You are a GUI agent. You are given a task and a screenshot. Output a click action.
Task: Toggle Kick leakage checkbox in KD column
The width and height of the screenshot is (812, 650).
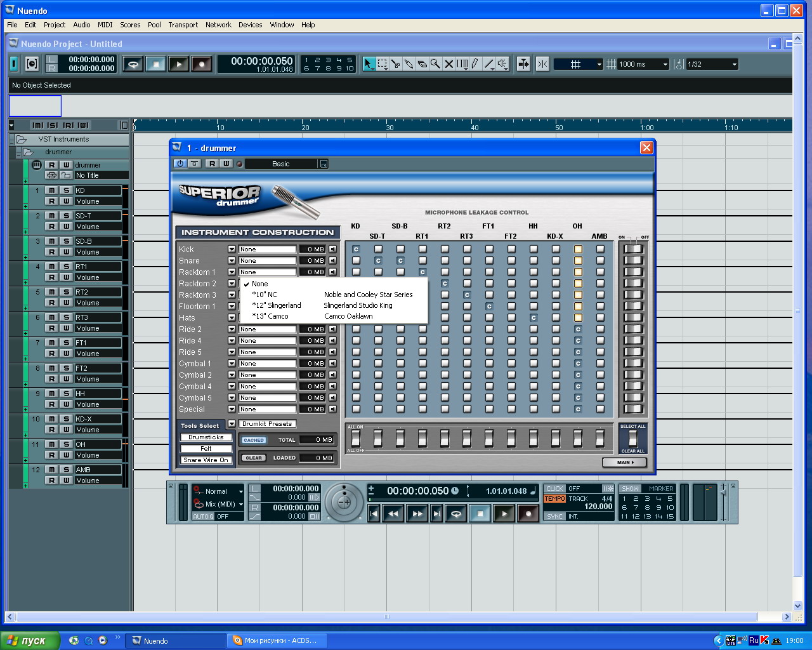356,249
